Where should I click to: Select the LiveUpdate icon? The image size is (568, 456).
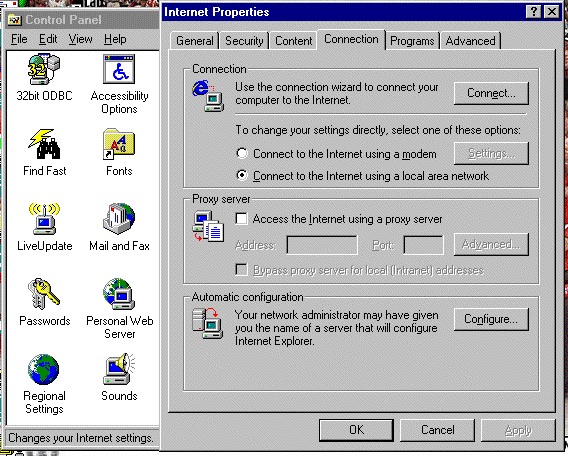[44, 219]
